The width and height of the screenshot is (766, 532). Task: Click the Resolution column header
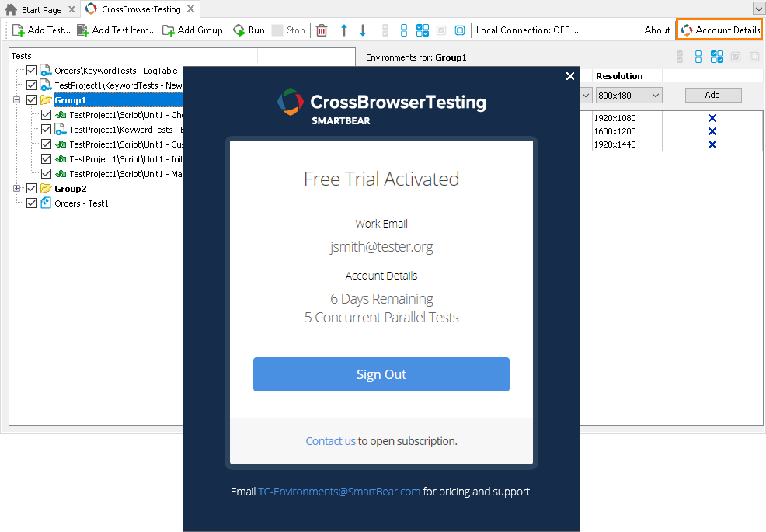(627, 75)
